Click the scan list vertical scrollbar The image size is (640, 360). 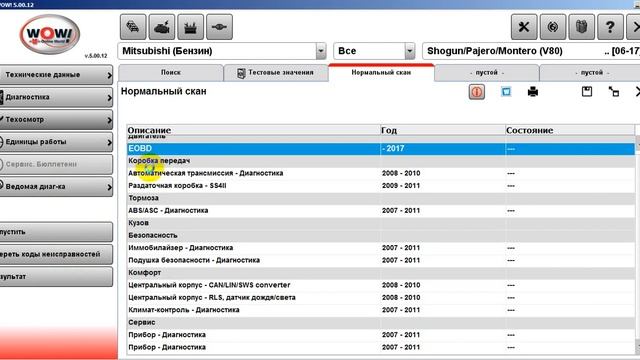tap(638, 245)
